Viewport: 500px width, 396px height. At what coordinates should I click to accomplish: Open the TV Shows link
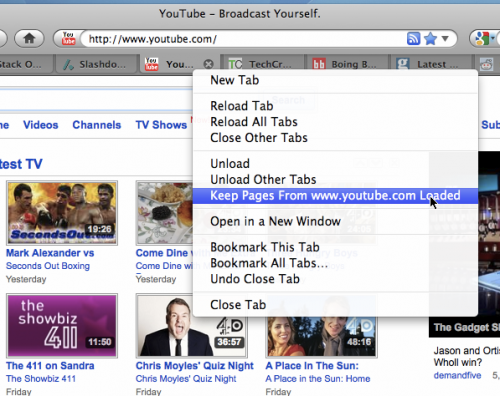161,125
